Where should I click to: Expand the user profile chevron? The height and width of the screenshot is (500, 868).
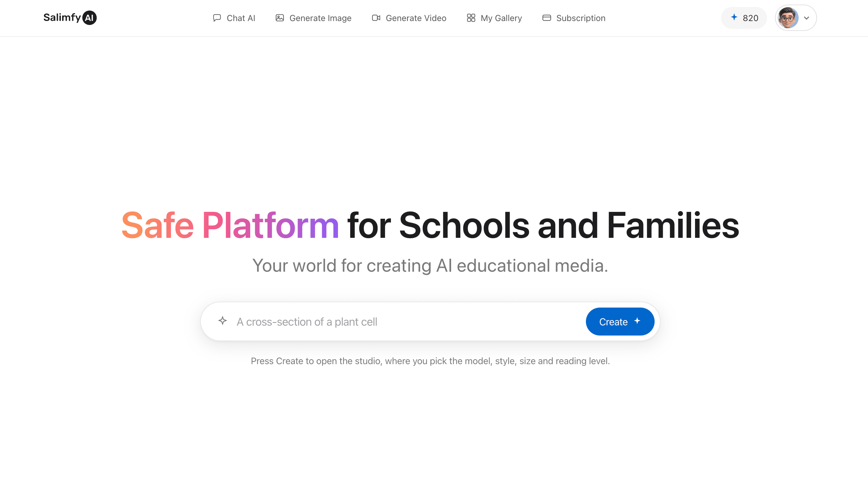(806, 18)
